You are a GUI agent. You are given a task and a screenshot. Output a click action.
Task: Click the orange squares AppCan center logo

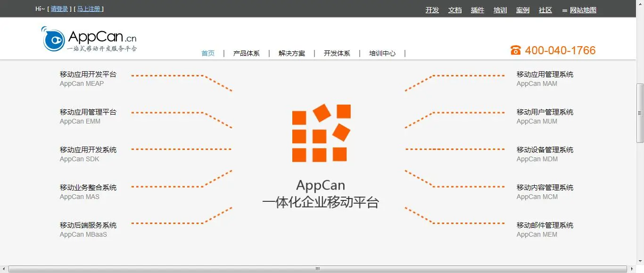pyautogui.click(x=321, y=133)
